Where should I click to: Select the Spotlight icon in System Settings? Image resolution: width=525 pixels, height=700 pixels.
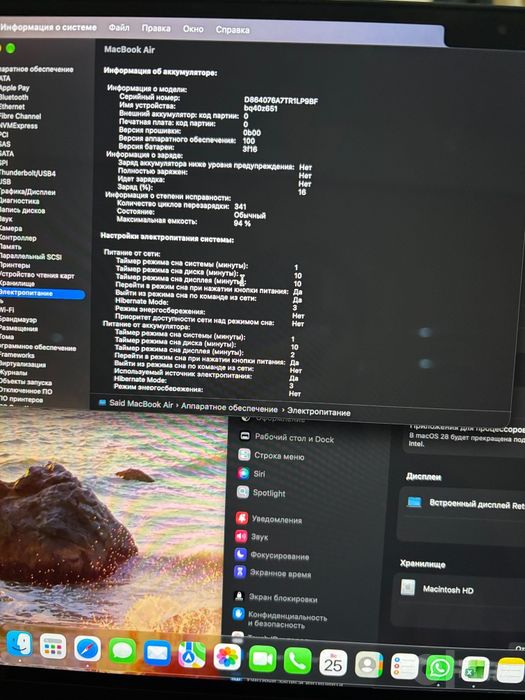[x=243, y=492]
